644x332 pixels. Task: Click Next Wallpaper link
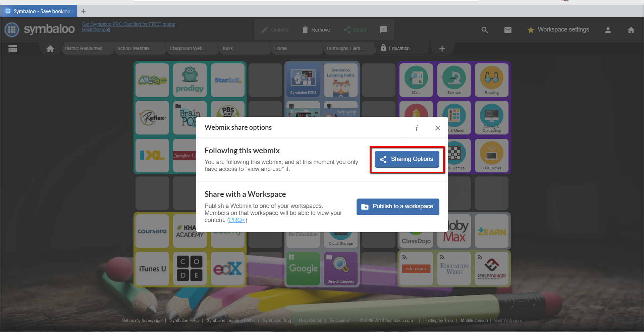pos(508,321)
